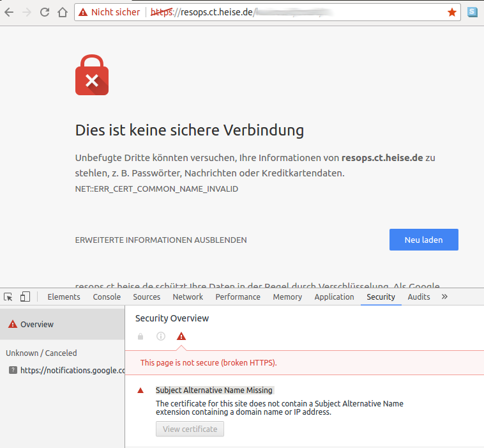Viewport: 484px width, 448px height.
Task: Click the bookmark star icon
Action: (x=452, y=12)
